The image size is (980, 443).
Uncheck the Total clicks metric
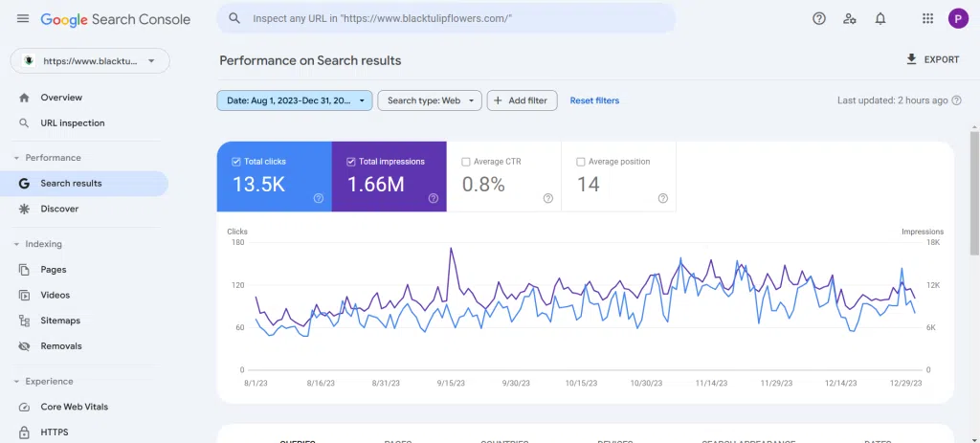[x=236, y=162]
